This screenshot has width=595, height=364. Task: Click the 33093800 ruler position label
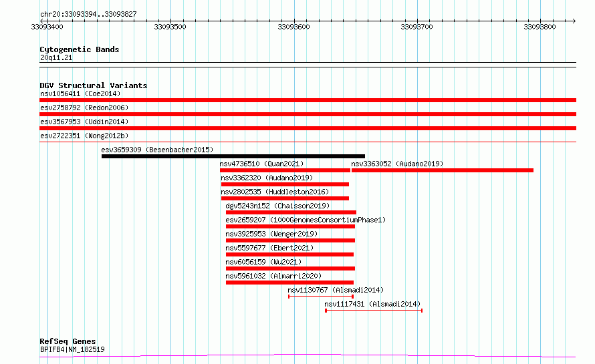pyautogui.click(x=540, y=27)
